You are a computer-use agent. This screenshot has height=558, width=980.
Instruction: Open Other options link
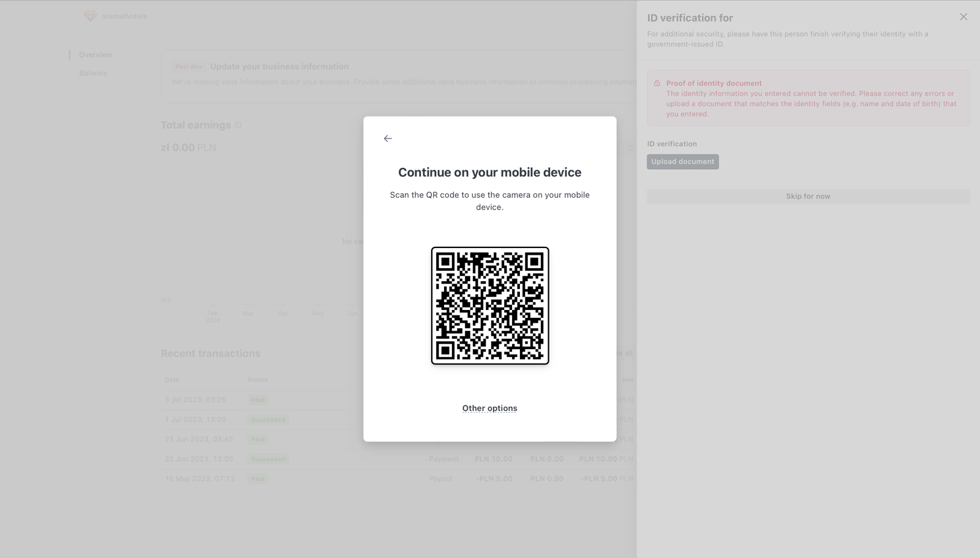[x=489, y=409]
